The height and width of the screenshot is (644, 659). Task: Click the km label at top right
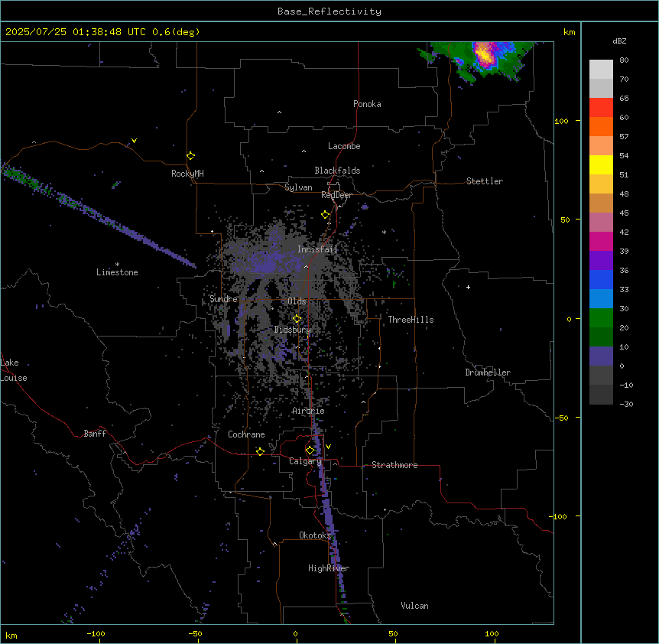coord(569,32)
